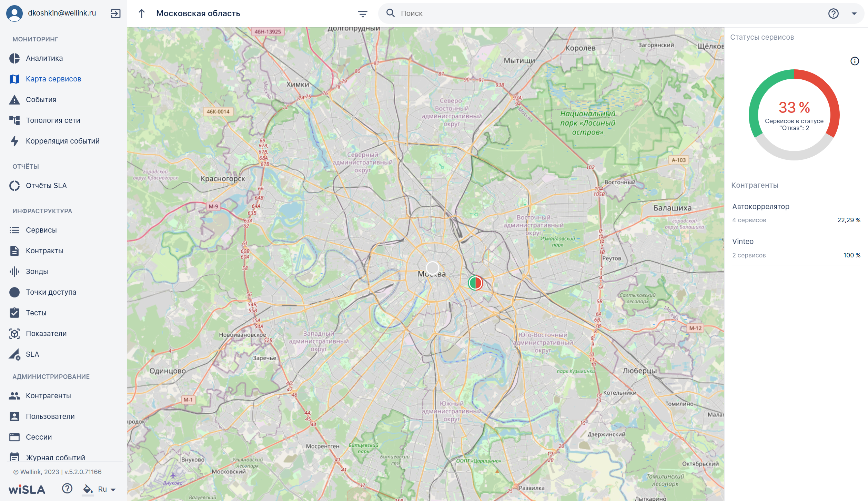The width and height of the screenshot is (868, 501).
Task: Click the wiSLA logo
Action: (27, 489)
